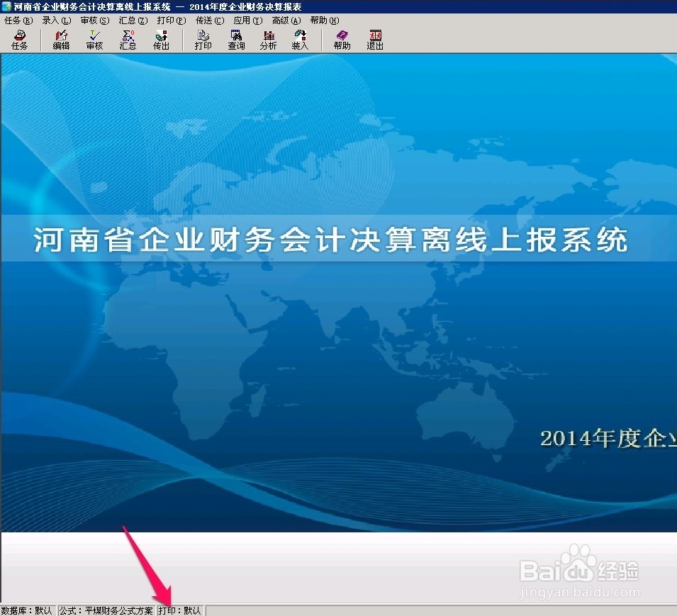
Task: Click the 退出 (Exit) toolbar icon
Action: coord(374,39)
